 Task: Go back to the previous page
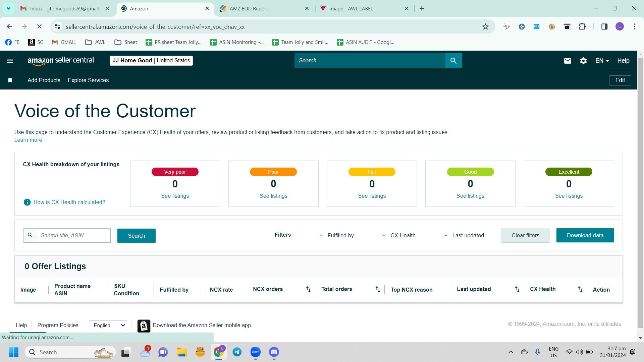coord(9,27)
